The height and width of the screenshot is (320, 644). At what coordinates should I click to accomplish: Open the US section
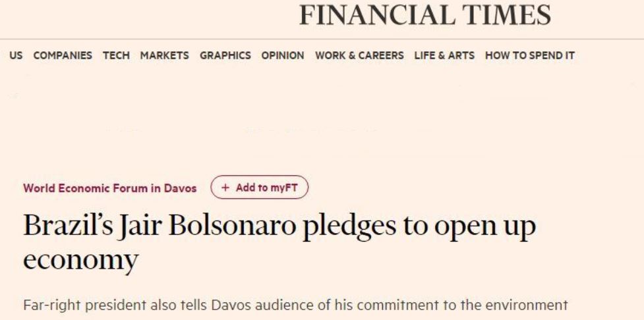pyautogui.click(x=16, y=55)
